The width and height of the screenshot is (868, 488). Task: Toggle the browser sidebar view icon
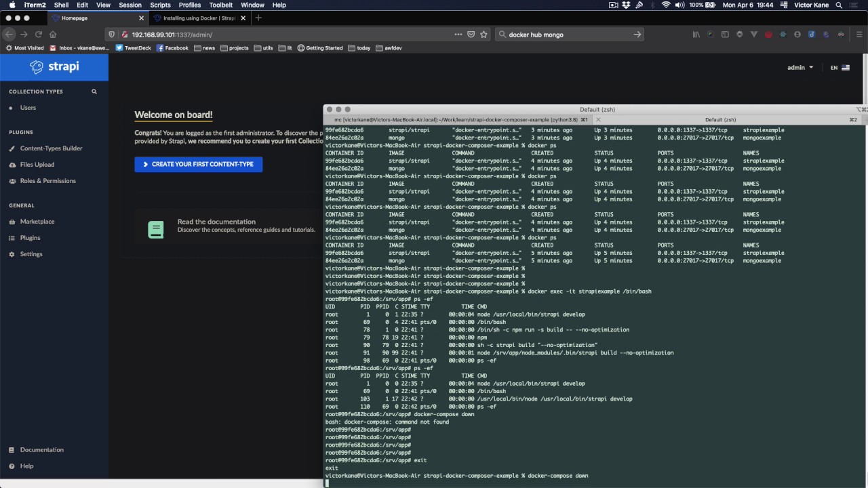(725, 35)
